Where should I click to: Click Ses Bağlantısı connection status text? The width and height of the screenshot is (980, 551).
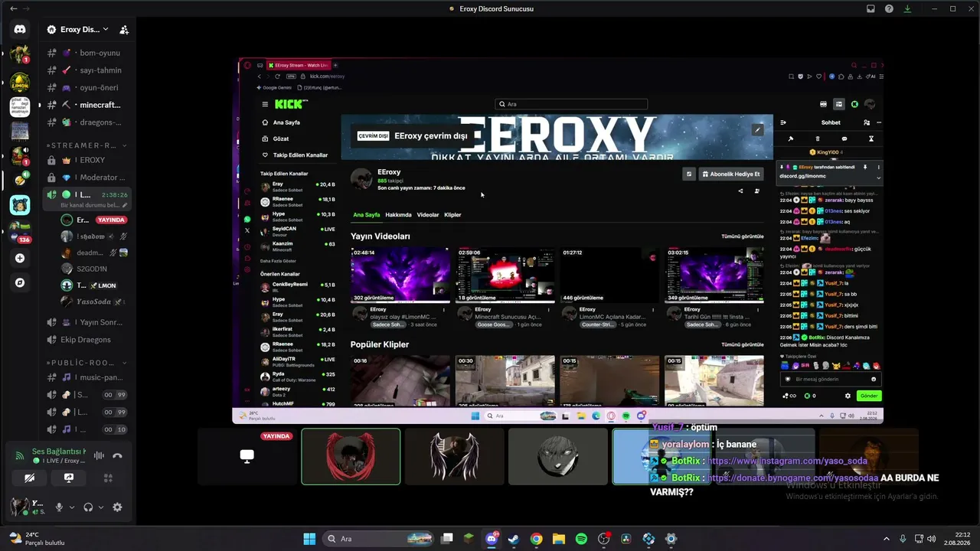(x=58, y=452)
